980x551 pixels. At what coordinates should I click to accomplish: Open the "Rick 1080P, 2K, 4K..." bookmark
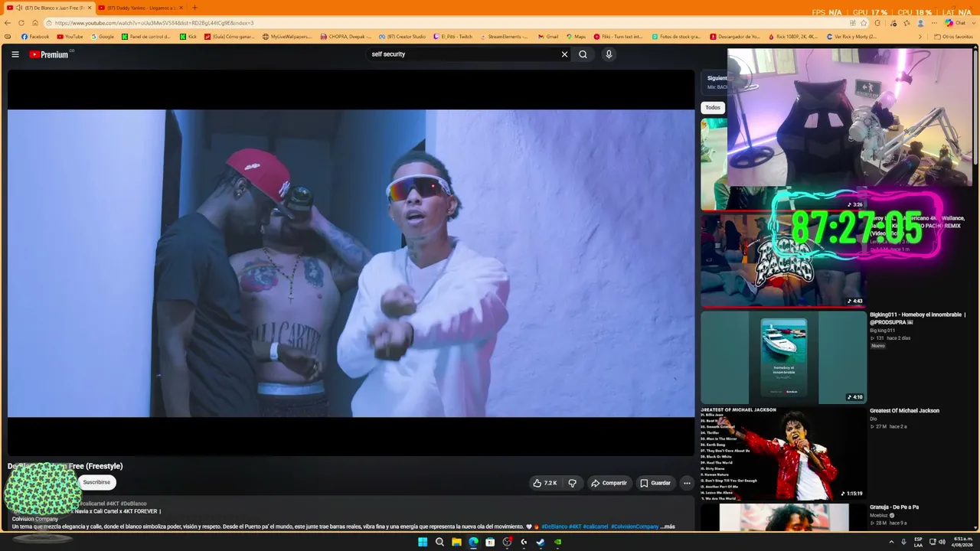pyautogui.click(x=793, y=36)
